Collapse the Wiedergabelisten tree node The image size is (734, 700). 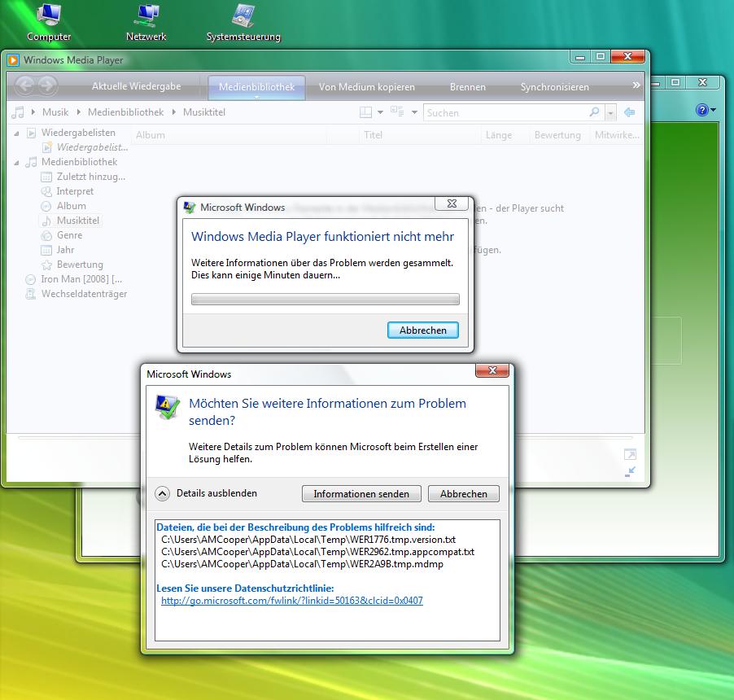click(16, 133)
